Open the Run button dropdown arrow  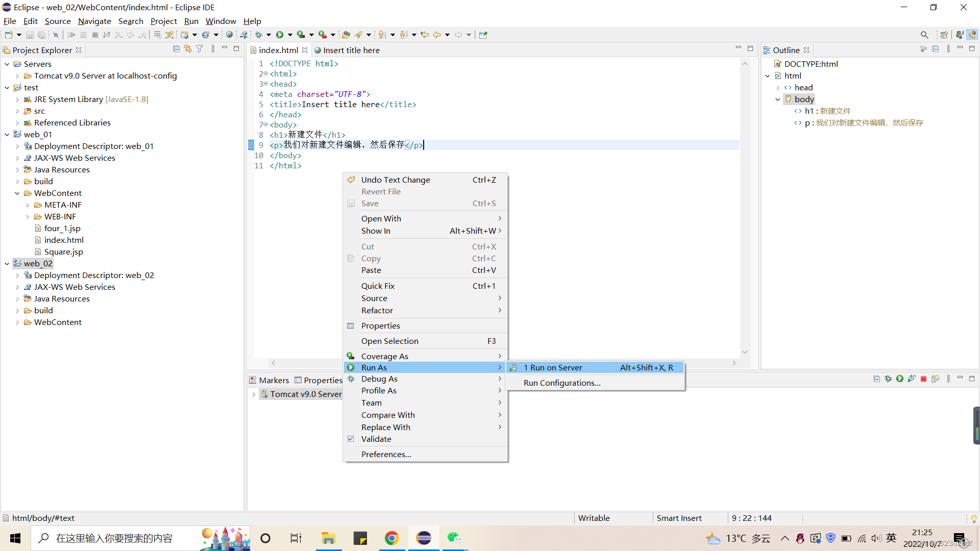(x=290, y=35)
